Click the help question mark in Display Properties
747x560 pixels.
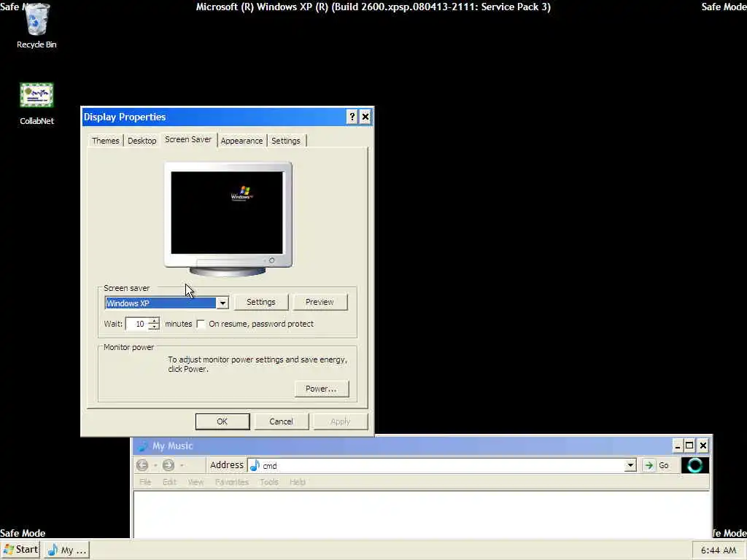352,117
